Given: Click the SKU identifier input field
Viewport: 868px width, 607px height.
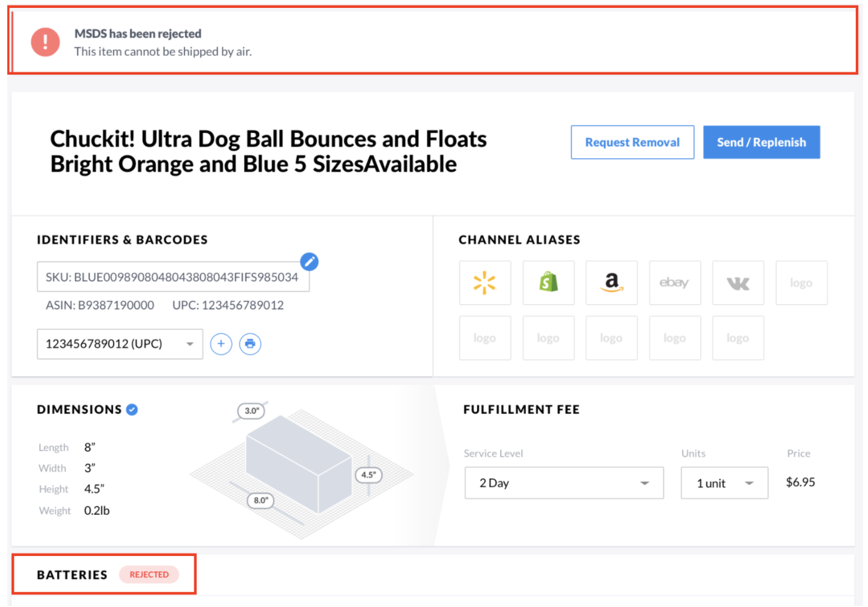Looking at the screenshot, I should 173,277.
